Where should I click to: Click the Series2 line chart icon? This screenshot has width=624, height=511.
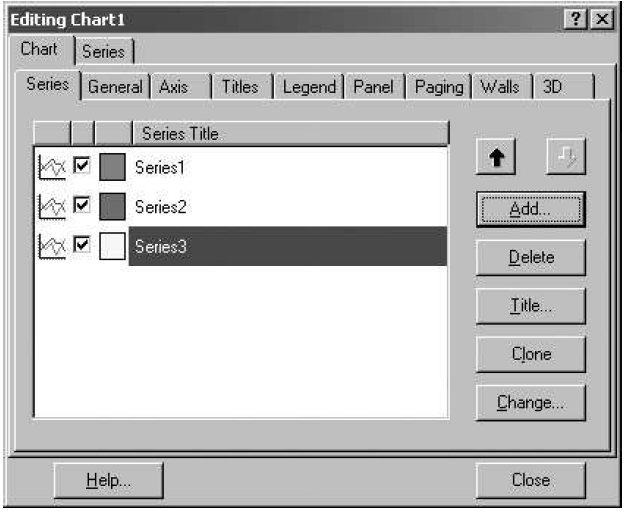tap(50, 207)
